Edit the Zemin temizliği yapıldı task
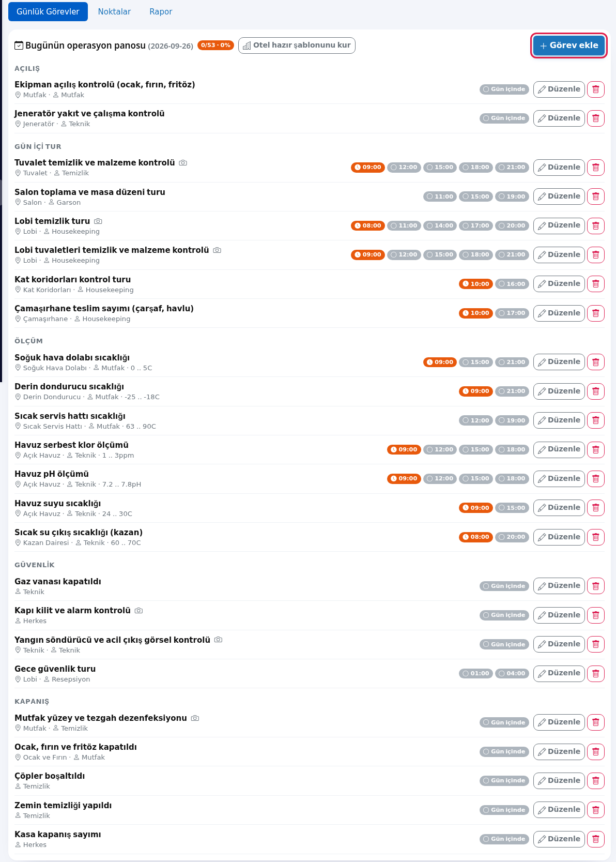Screen dimensions: 616x862 [x=559, y=810]
